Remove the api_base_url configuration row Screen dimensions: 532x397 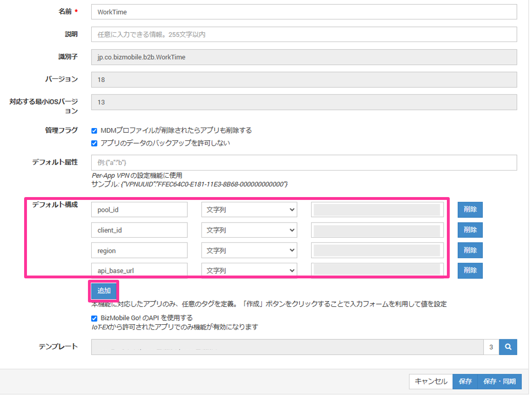pos(470,270)
